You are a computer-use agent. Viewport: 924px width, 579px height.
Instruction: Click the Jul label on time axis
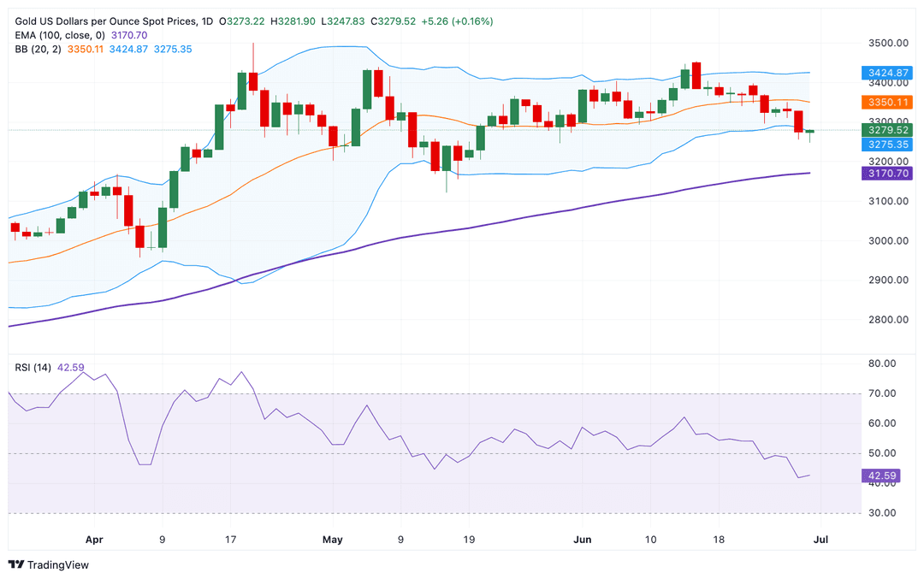coord(820,540)
